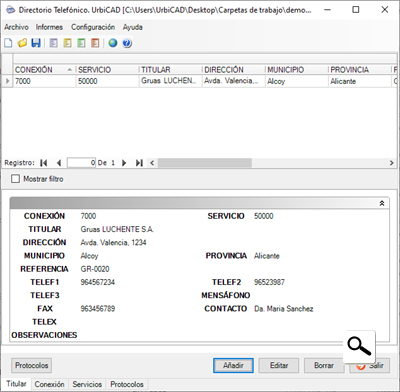Go to the next record
This screenshot has width=400, height=392.
coord(124,163)
